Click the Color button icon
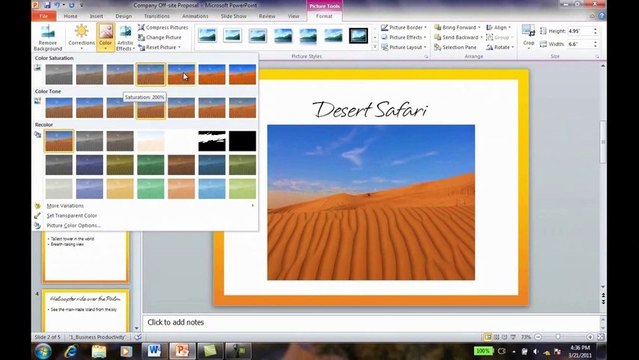Image resolution: width=639 pixels, height=360 pixels. coord(106,31)
